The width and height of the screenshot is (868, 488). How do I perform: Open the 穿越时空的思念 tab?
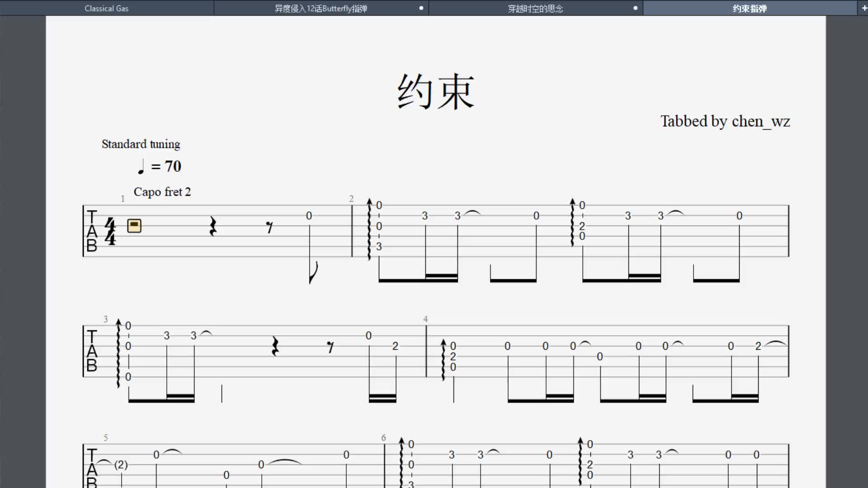click(x=536, y=8)
